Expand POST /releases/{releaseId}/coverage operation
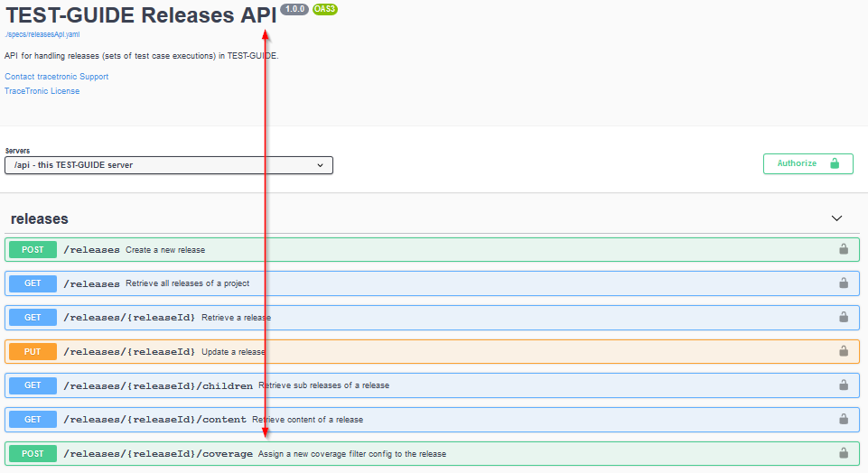This screenshot has width=868, height=473. (x=432, y=454)
